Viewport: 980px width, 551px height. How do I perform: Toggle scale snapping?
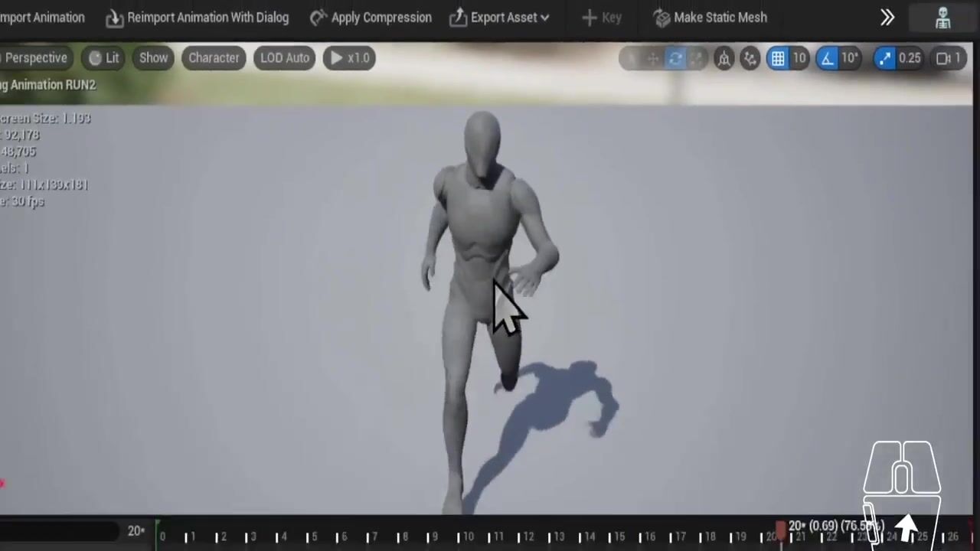pyautogui.click(x=885, y=58)
